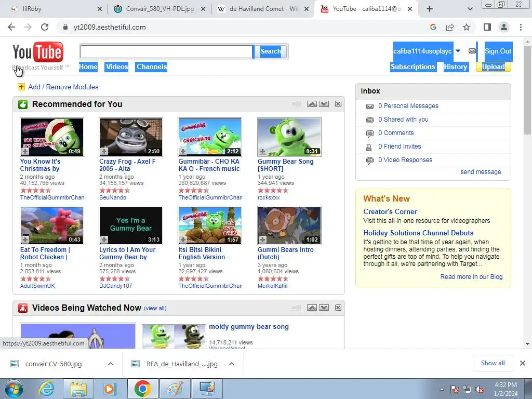Expand the caliba1114usoplayc account dropdown arrow
532x399 pixels.
[458, 51]
